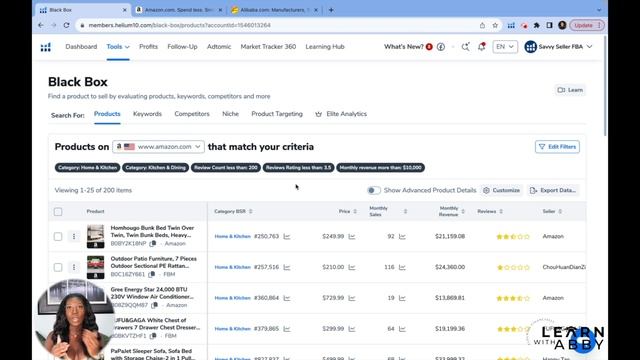Open sales graph next to 116 monthly sales
The image size is (640, 360).
pyautogui.click(x=402, y=267)
